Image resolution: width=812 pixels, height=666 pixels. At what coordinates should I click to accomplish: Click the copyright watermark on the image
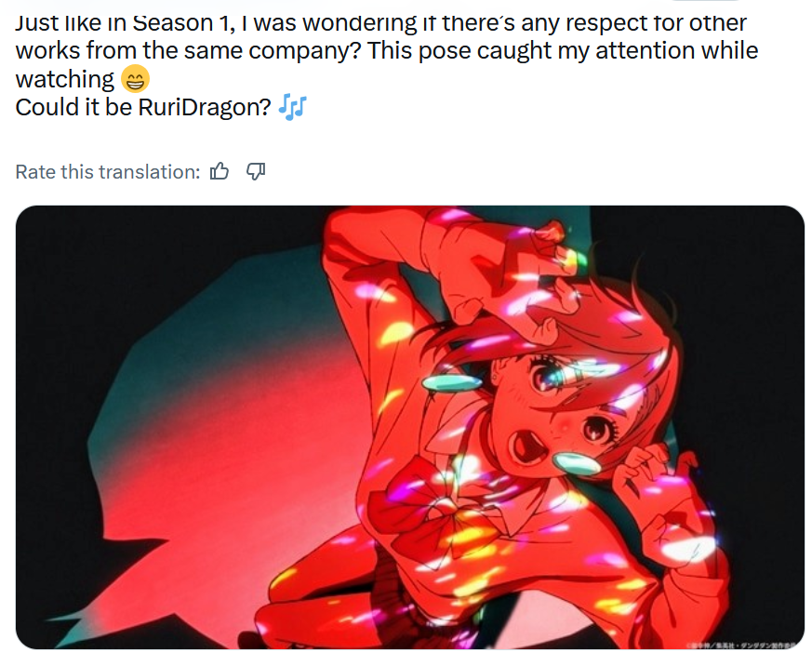point(741,646)
